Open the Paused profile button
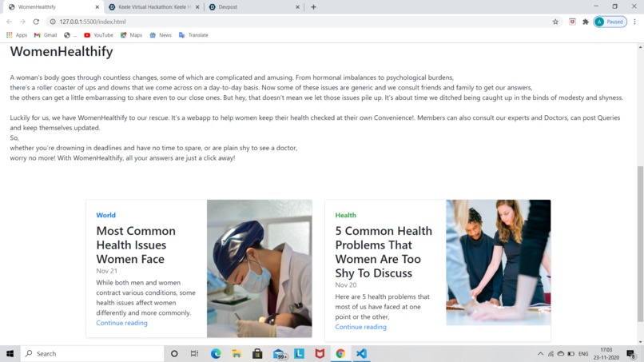Screen dimensions: 644x362 tap(610, 22)
